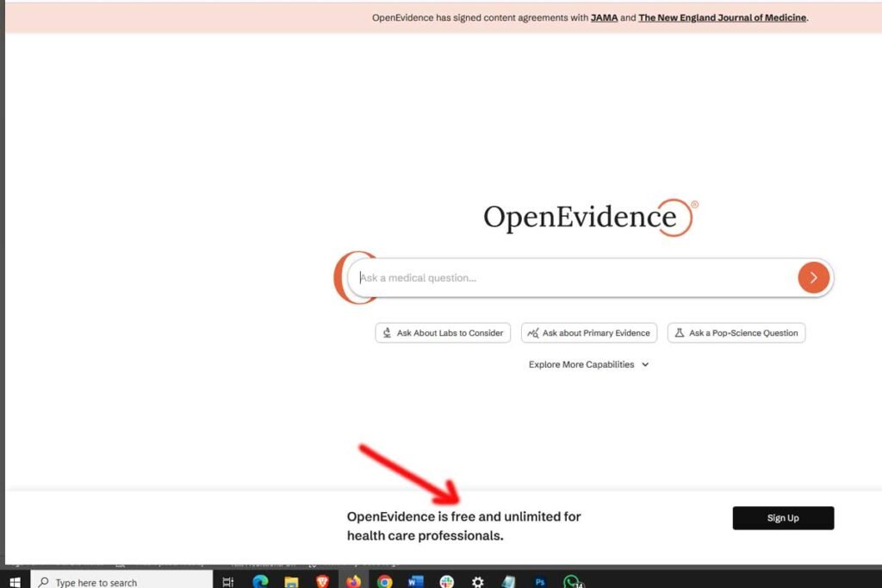The width and height of the screenshot is (882, 588).
Task: Click the Sign Up button
Action: 783,517
